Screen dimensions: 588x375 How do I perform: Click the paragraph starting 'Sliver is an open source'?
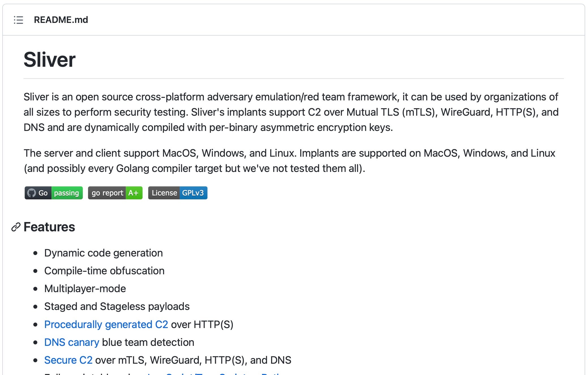(x=291, y=112)
